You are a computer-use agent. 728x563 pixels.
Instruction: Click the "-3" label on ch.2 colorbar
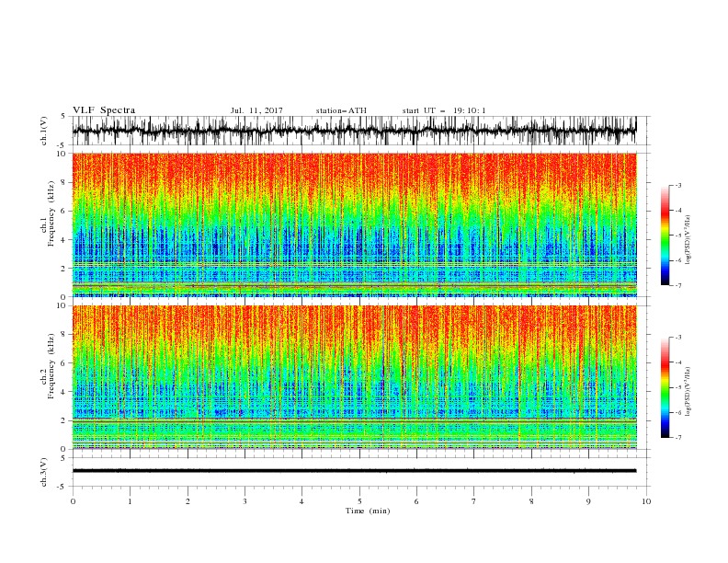coord(677,338)
